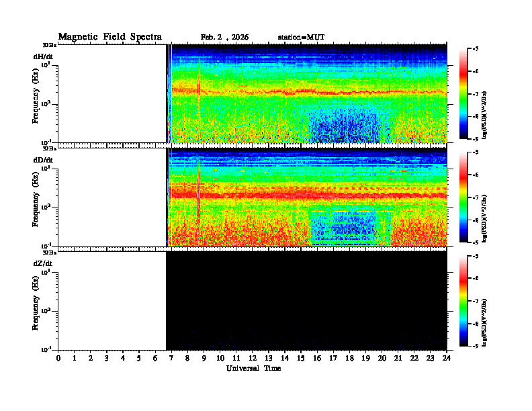Click hour '12' on the time axis
The image size is (532, 411).
(253, 359)
